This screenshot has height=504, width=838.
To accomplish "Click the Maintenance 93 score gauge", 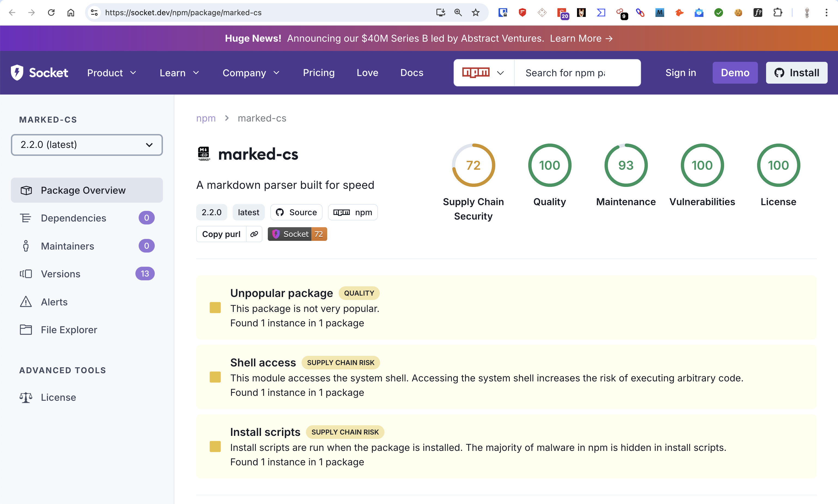I will 626,165.
